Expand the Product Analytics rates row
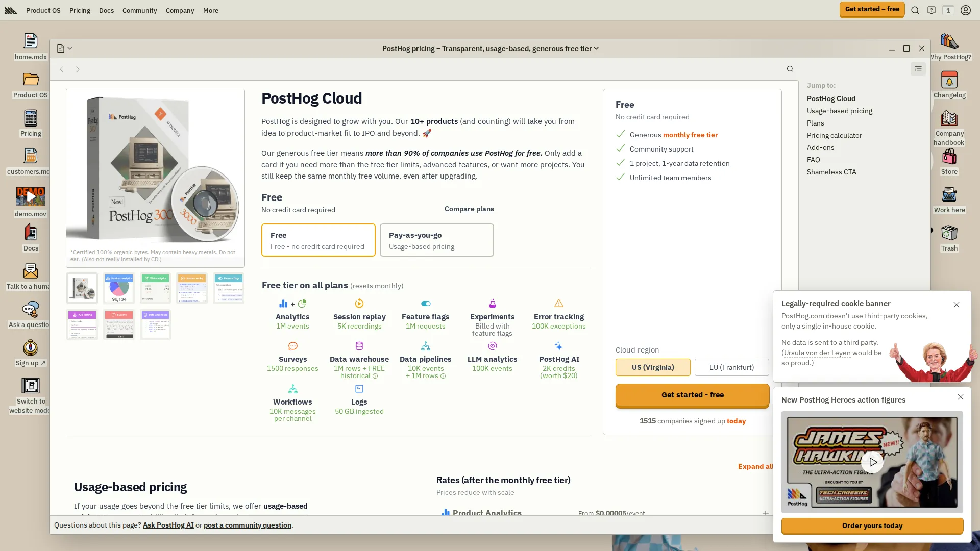 click(x=766, y=514)
